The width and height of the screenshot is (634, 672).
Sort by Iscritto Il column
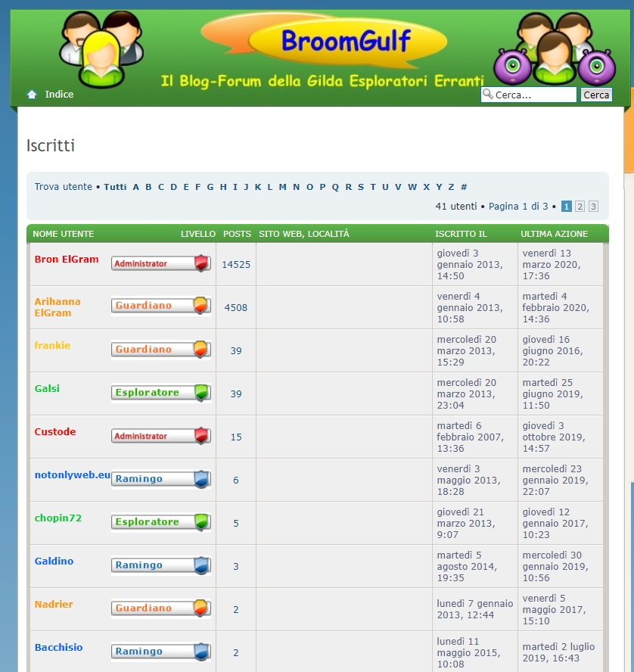tap(461, 234)
